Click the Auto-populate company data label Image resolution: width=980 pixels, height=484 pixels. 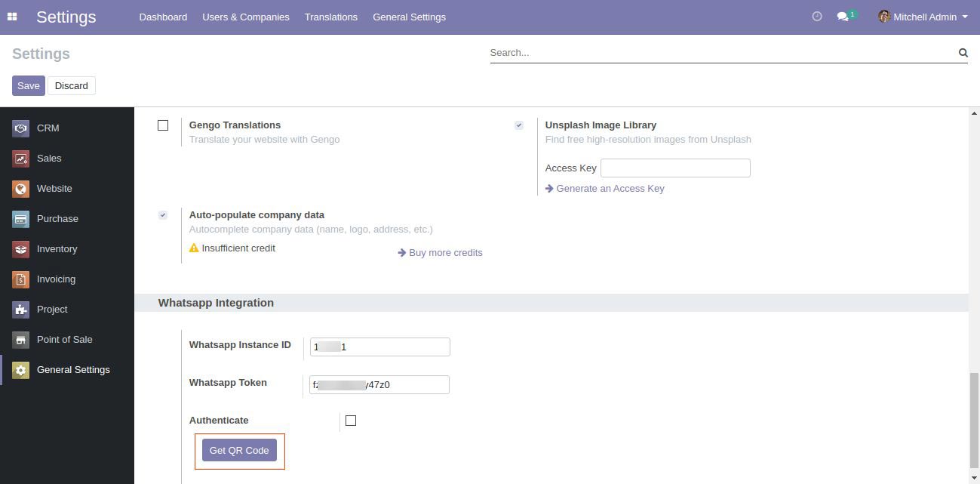(x=257, y=215)
